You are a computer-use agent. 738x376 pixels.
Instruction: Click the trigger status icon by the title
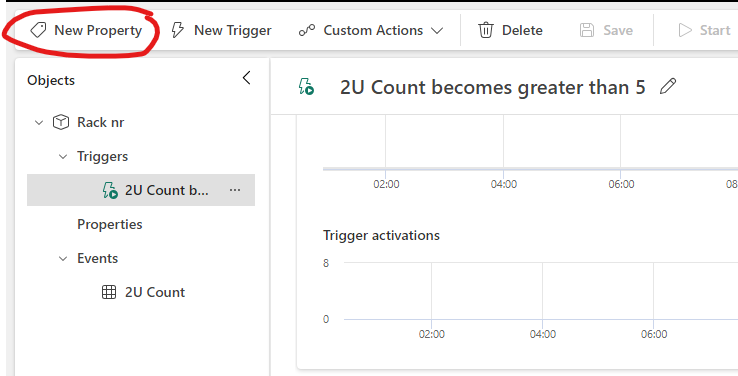[306, 87]
